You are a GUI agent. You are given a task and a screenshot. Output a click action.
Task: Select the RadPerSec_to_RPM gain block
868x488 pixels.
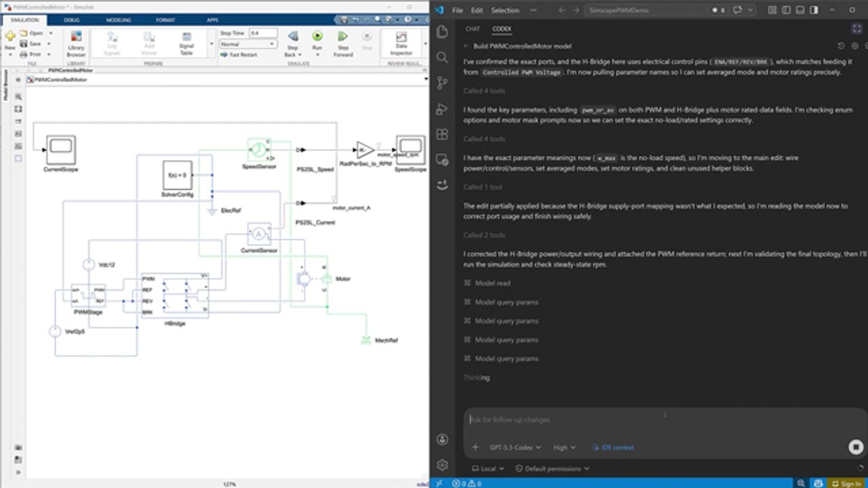[x=364, y=150]
